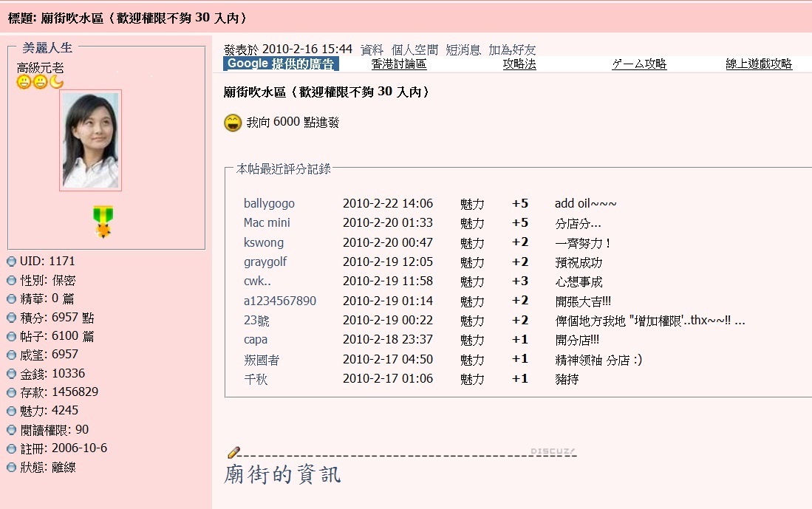812x509 pixels.
Task: Click the member's avatar photo
Action: [x=90, y=139]
